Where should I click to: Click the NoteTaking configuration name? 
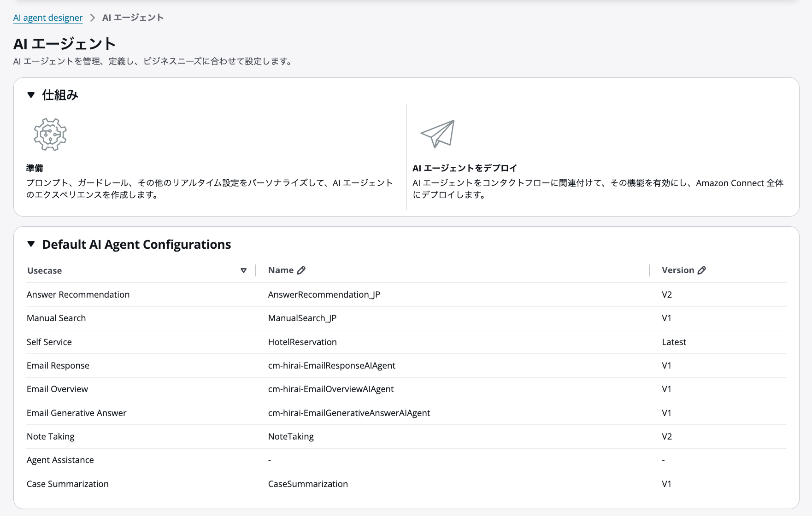pyautogui.click(x=291, y=436)
